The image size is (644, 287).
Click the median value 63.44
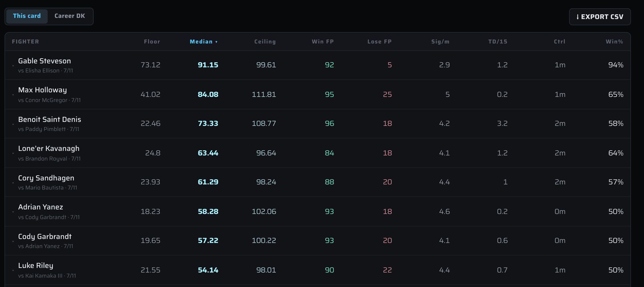208,153
